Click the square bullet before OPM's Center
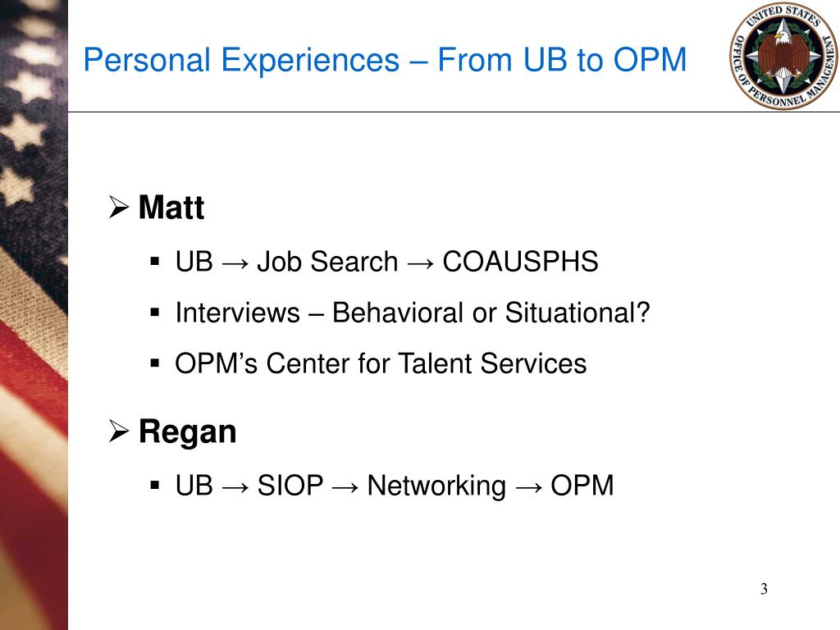840x630 pixels. click(155, 363)
